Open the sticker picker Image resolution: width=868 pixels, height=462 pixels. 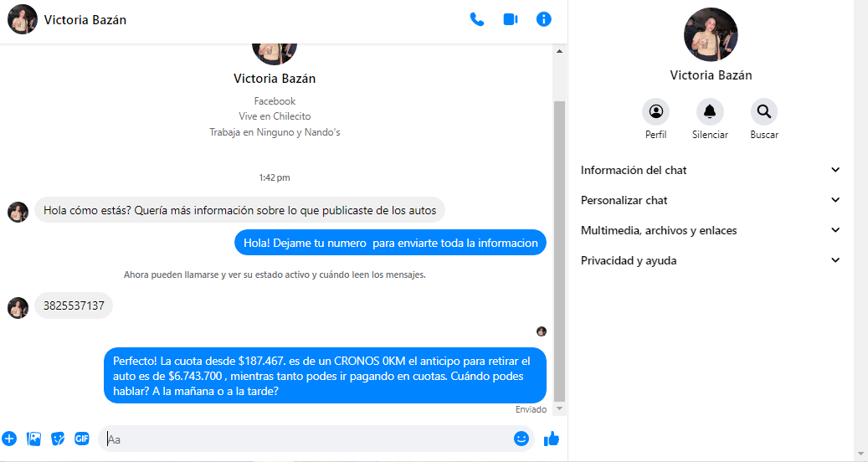(58, 439)
